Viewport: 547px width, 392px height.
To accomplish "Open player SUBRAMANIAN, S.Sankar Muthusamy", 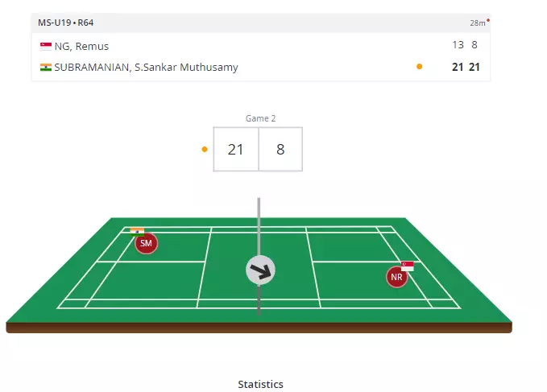I will [x=146, y=68].
